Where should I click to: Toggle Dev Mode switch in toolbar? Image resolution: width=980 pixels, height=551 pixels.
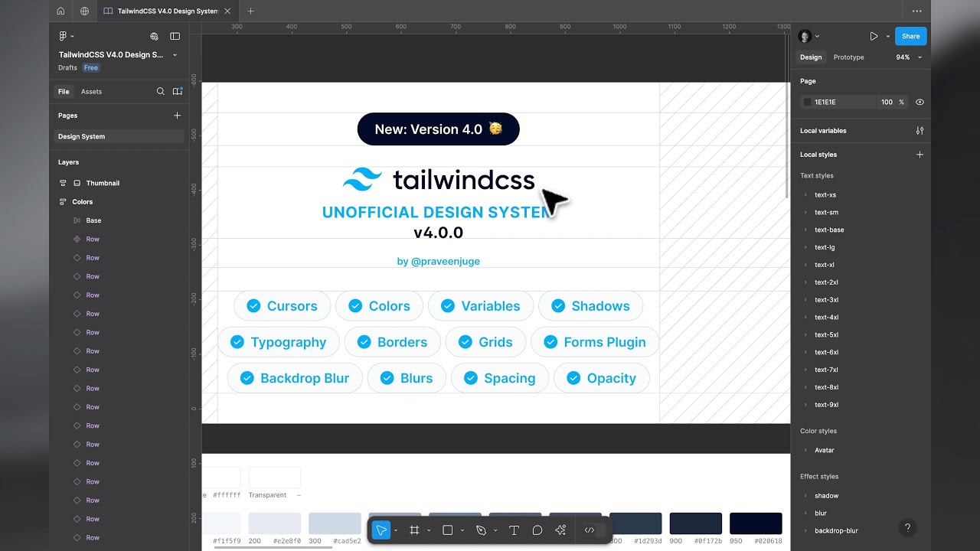click(x=594, y=530)
